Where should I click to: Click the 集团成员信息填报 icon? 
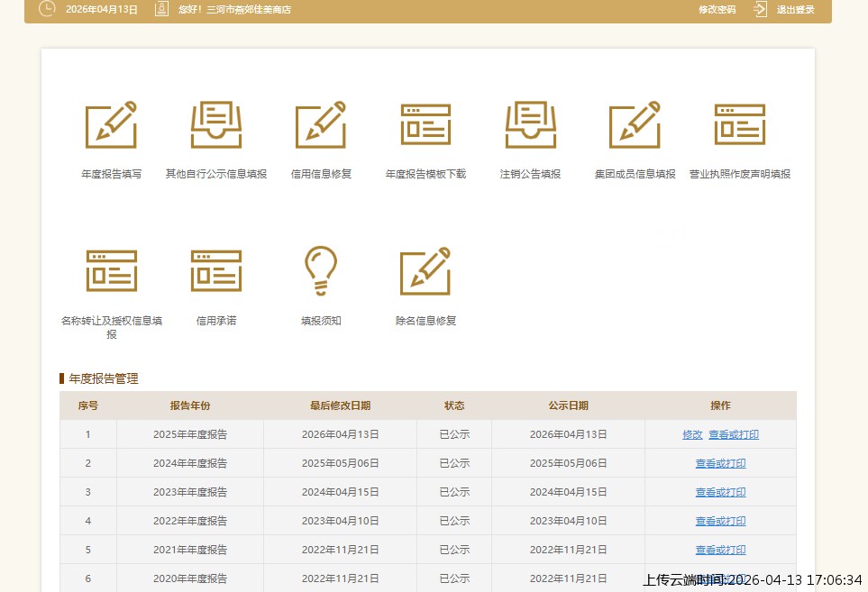(635, 125)
